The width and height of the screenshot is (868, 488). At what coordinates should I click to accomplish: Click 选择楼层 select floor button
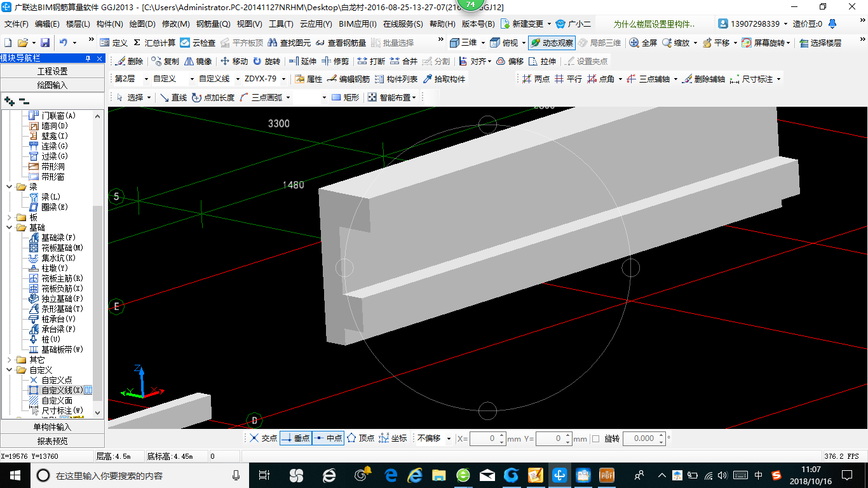tap(820, 43)
